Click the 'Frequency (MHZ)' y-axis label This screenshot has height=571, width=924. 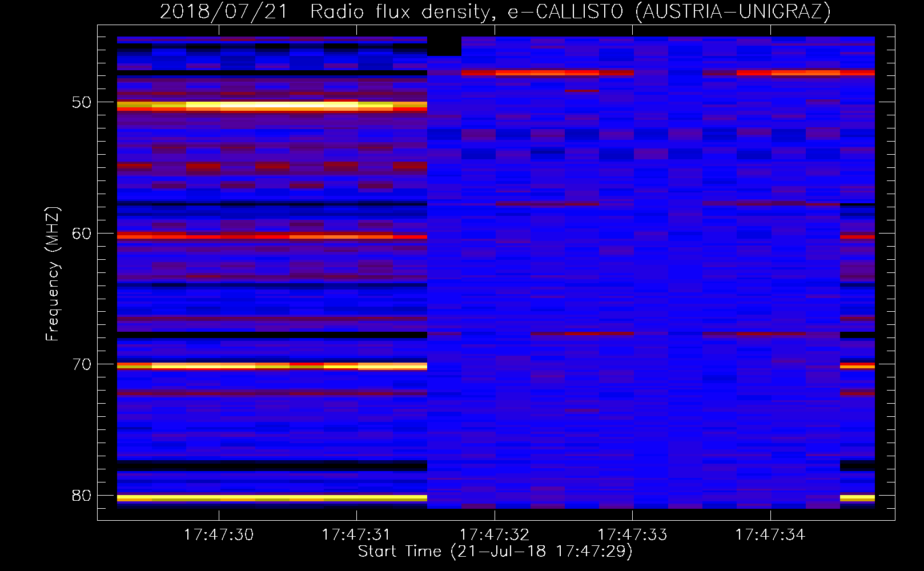(x=53, y=274)
